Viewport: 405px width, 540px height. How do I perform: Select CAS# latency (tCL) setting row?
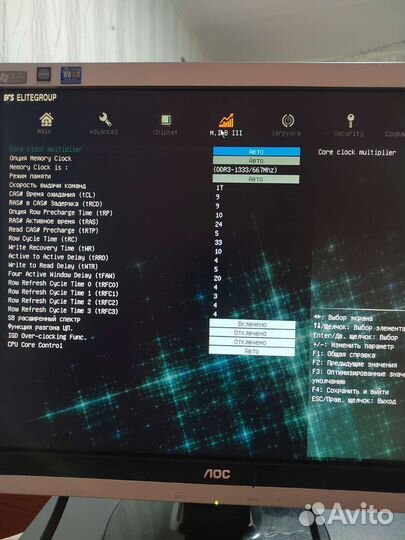(52, 195)
